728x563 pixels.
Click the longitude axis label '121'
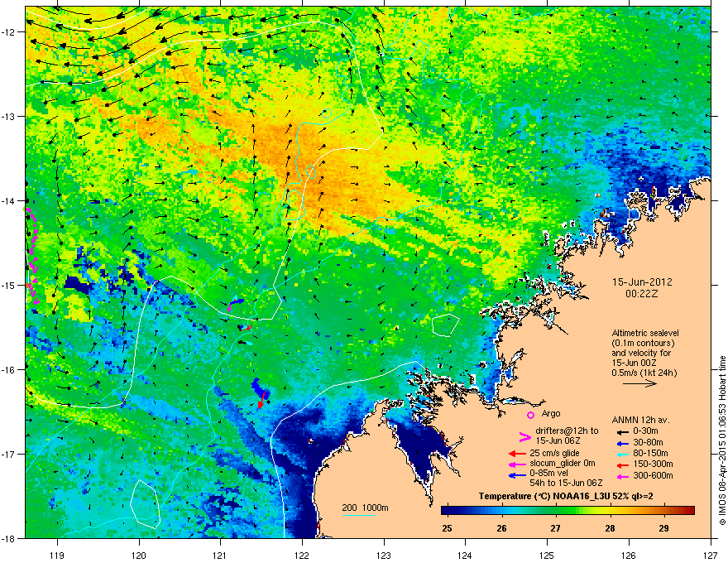point(220,555)
